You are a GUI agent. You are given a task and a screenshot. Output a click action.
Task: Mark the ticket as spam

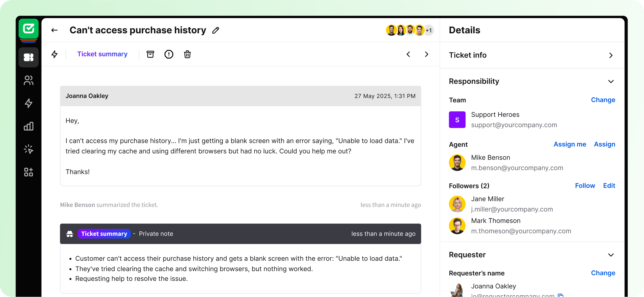[x=169, y=54]
